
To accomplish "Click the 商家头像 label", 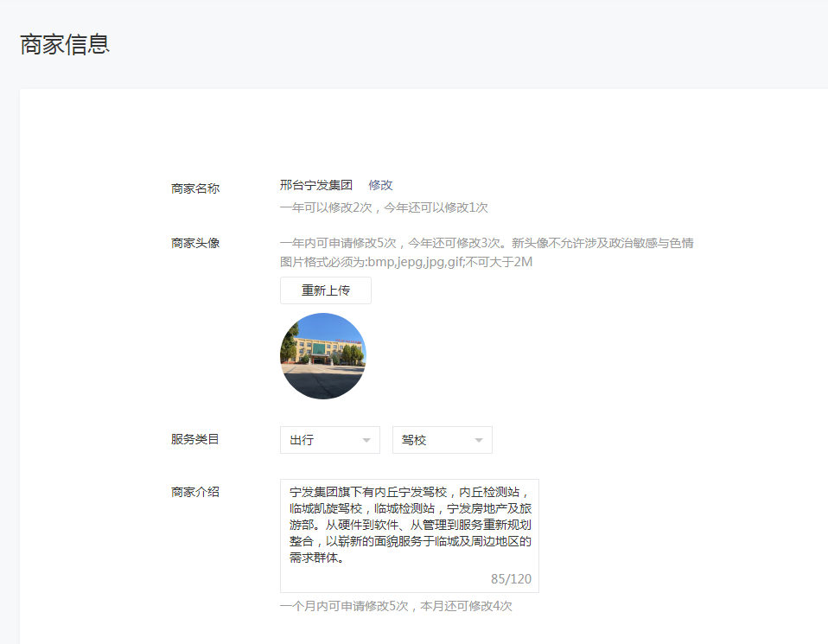I will coord(194,243).
